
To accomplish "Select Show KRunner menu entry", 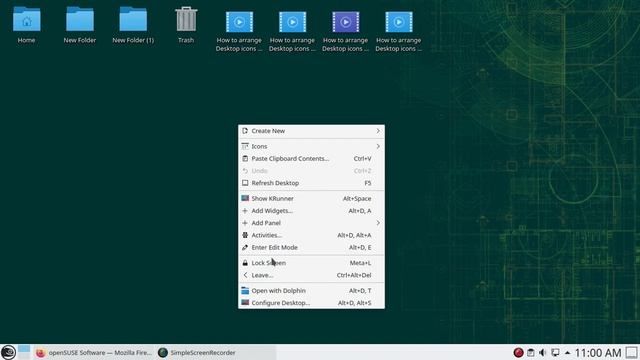I will (311, 198).
